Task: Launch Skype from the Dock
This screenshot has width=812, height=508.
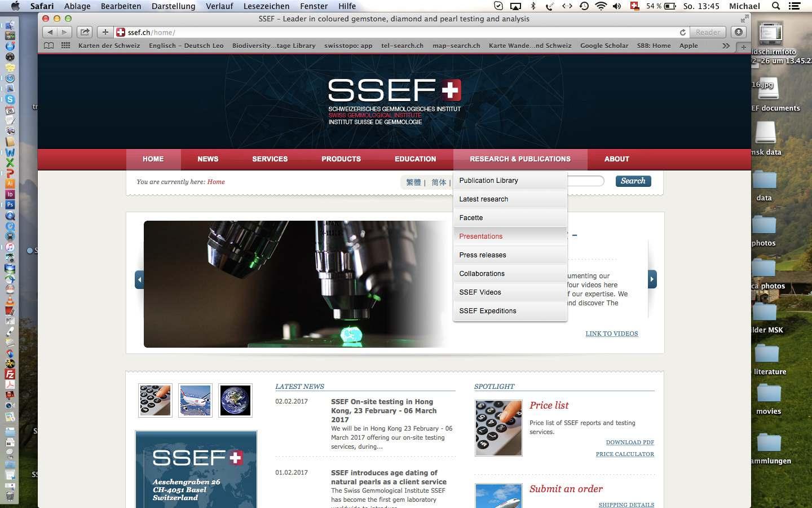Action: (x=10, y=99)
